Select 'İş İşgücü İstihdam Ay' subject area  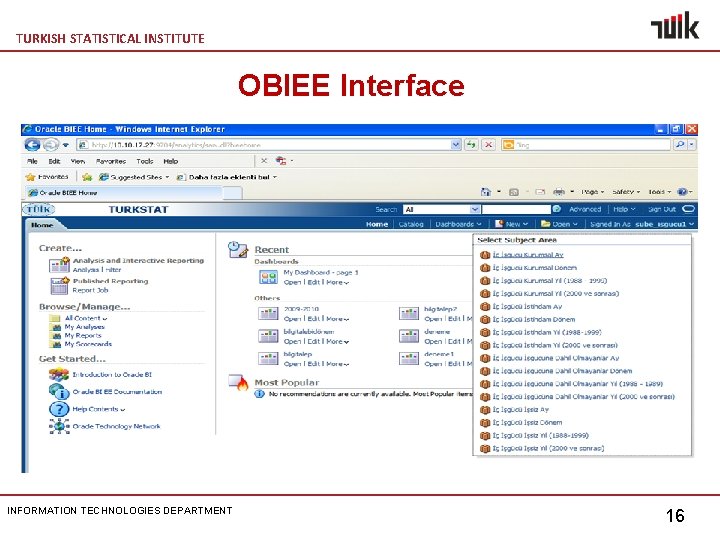point(527,306)
